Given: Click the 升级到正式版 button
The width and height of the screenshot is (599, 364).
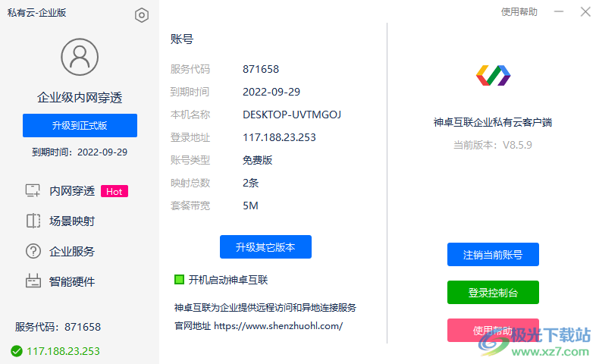Looking at the screenshot, I should (x=80, y=125).
